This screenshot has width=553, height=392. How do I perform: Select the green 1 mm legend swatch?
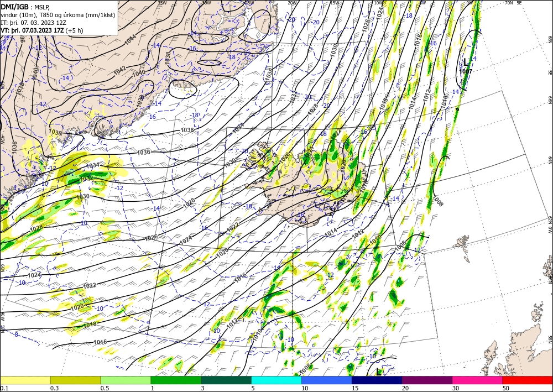[x=176, y=380]
